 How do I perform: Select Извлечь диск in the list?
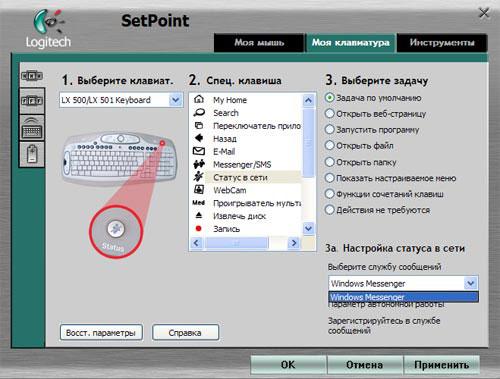click(x=239, y=216)
